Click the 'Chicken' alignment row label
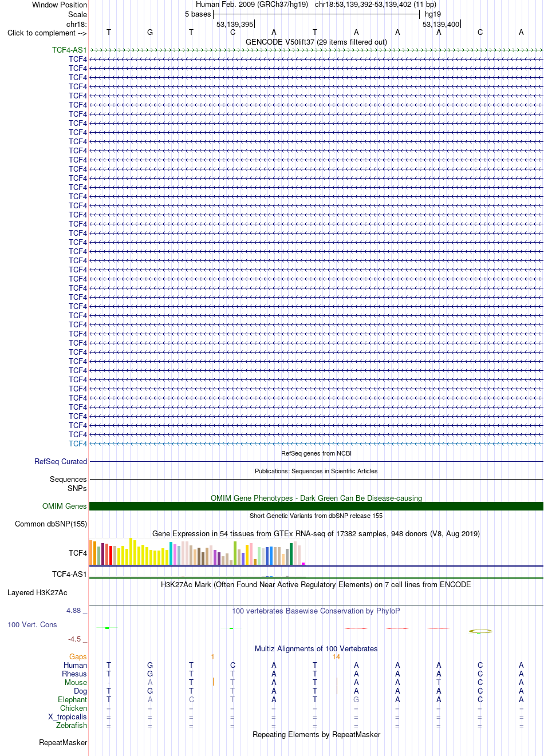 pyautogui.click(x=73, y=708)
